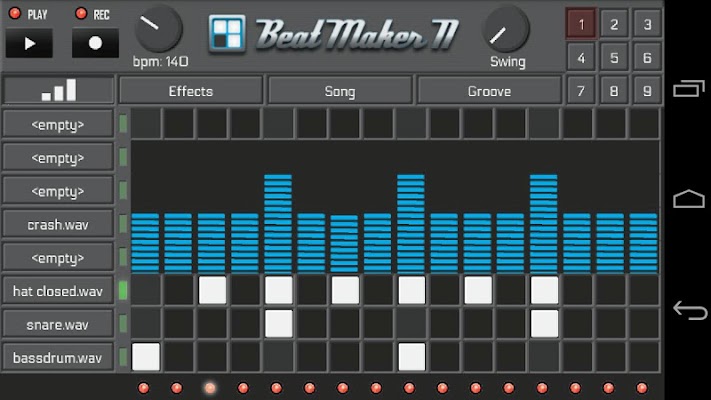This screenshot has height=400, width=711.
Task: Toggle mute indicator for the topmost empty track
Action: pos(123,124)
